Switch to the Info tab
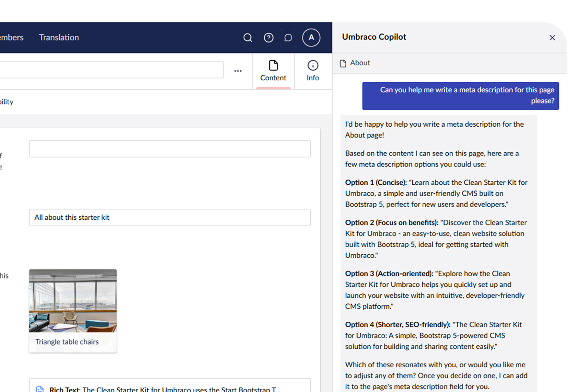This screenshot has height=392, width=587. 312,71
